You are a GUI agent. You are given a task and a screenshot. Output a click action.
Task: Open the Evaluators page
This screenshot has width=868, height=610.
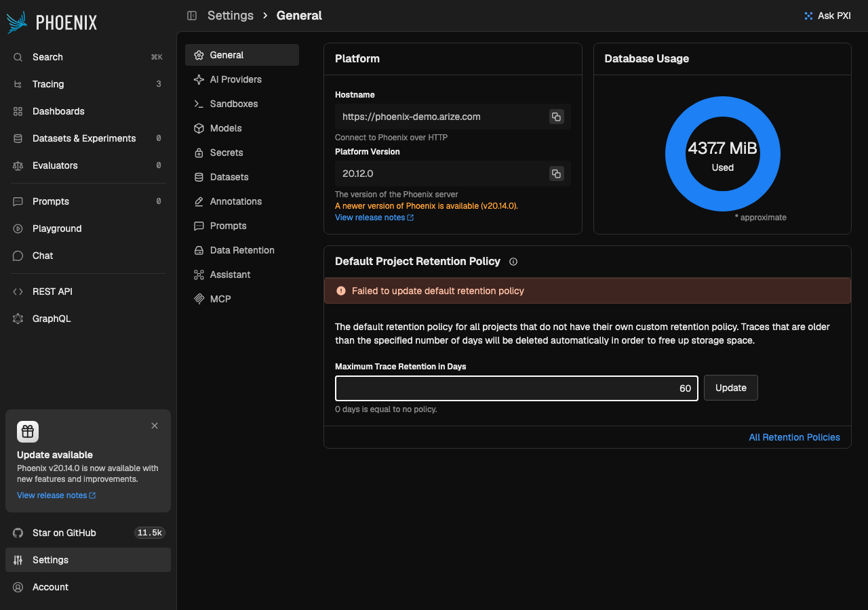tap(88, 165)
